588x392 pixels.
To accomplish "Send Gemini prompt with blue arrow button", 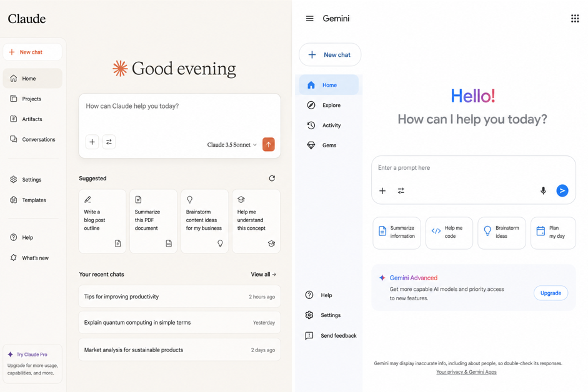I will [562, 191].
